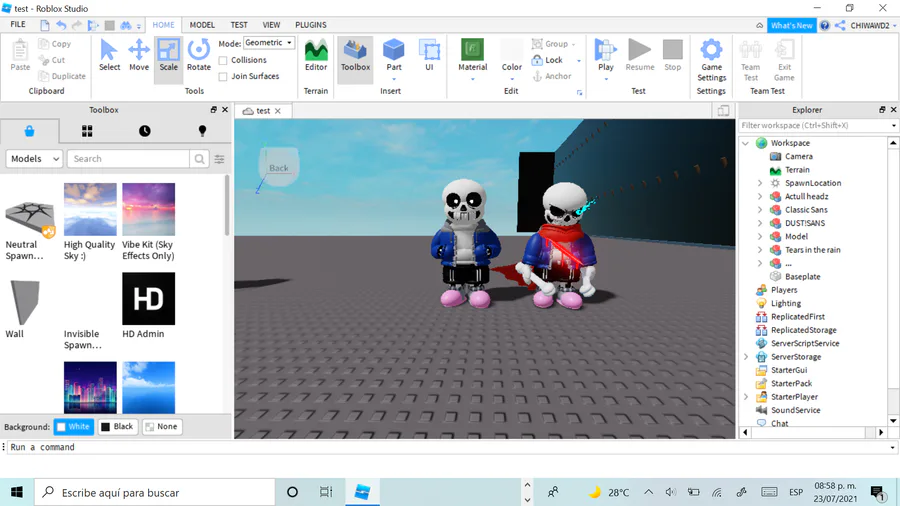Viewport: 900px width, 506px height.
Task: Click the What's New button
Action: [792, 25]
